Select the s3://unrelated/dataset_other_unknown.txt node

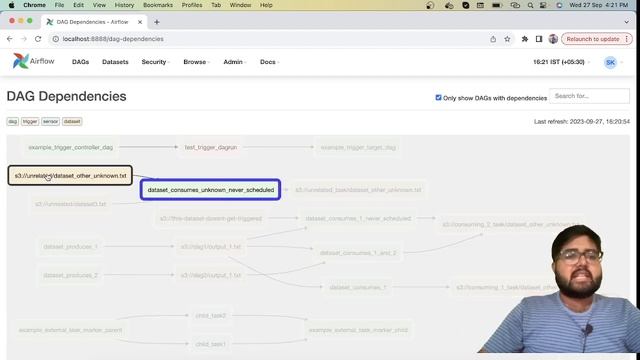tap(70, 176)
